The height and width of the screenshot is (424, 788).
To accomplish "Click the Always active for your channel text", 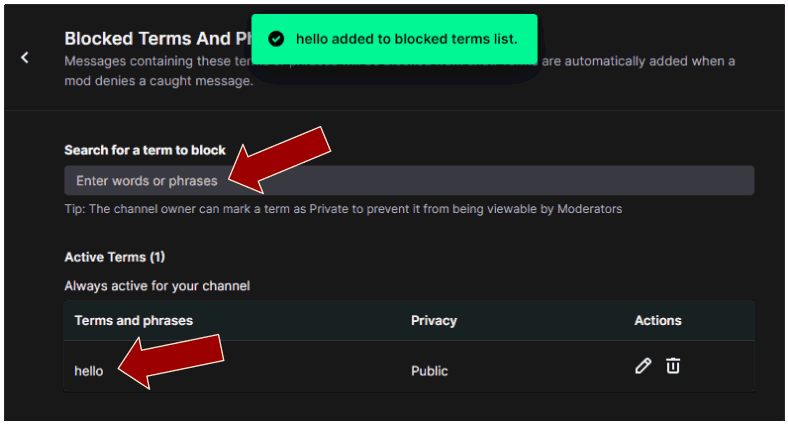I will click(x=157, y=286).
